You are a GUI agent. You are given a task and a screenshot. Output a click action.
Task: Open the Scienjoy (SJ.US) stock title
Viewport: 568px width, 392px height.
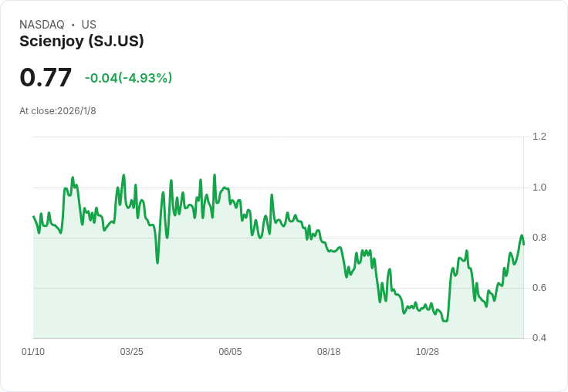82,42
